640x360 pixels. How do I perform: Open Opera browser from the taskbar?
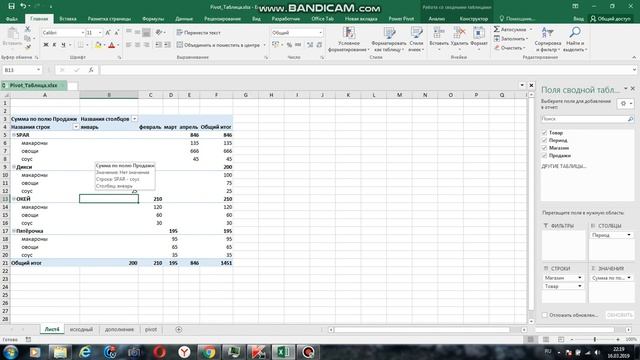coord(160,352)
